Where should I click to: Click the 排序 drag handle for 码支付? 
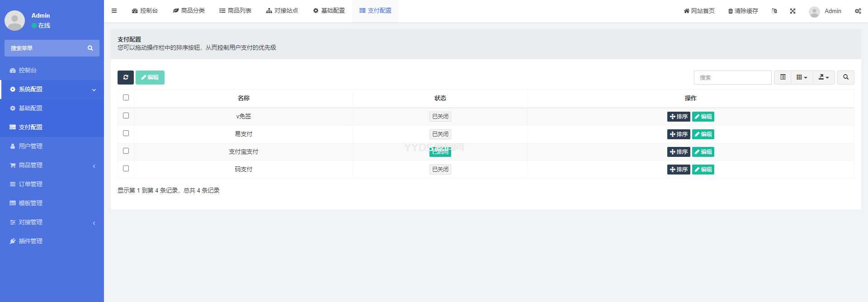[679, 170]
